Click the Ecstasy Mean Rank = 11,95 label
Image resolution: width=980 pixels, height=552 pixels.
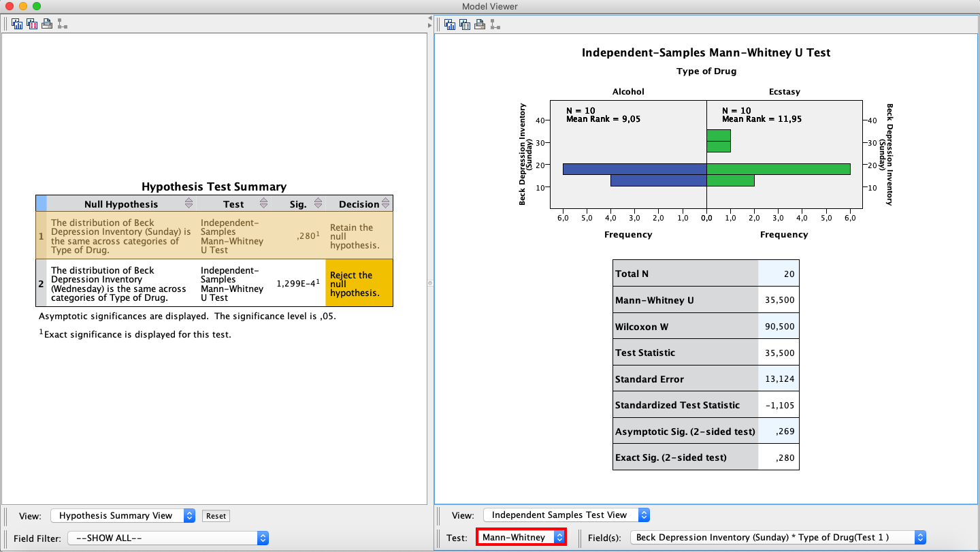(762, 119)
